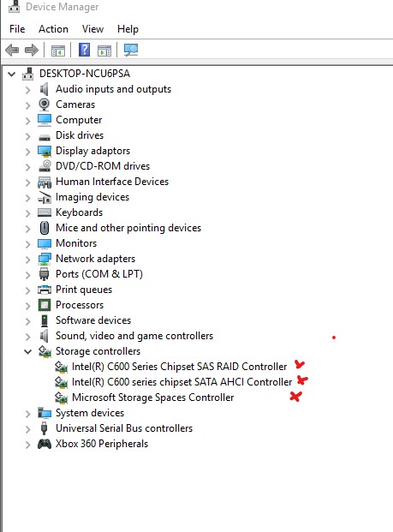Open the File menu
This screenshot has width=393, height=532.
(17, 29)
